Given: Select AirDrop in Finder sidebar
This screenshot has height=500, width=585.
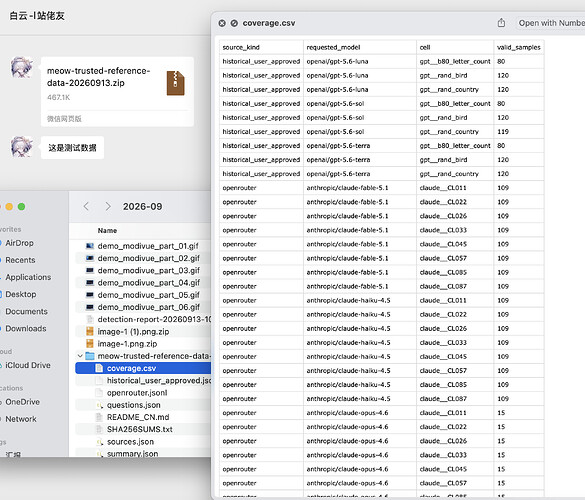Looking at the screenshot, I should [19, 243].
